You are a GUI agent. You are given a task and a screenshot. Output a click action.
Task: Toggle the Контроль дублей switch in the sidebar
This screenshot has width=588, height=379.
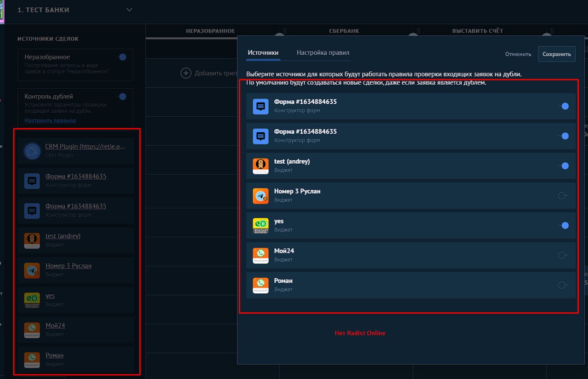121,97
